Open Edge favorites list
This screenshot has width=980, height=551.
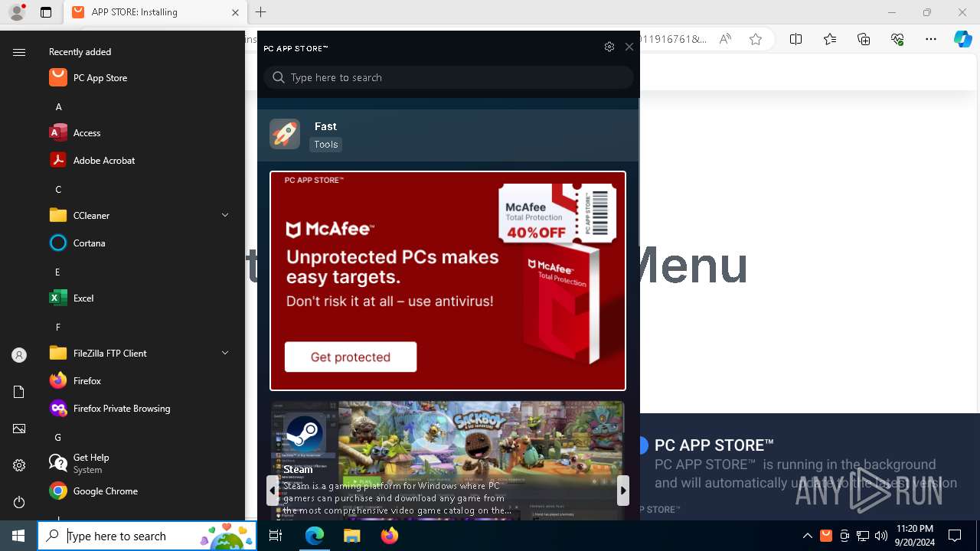click(830, 39)
